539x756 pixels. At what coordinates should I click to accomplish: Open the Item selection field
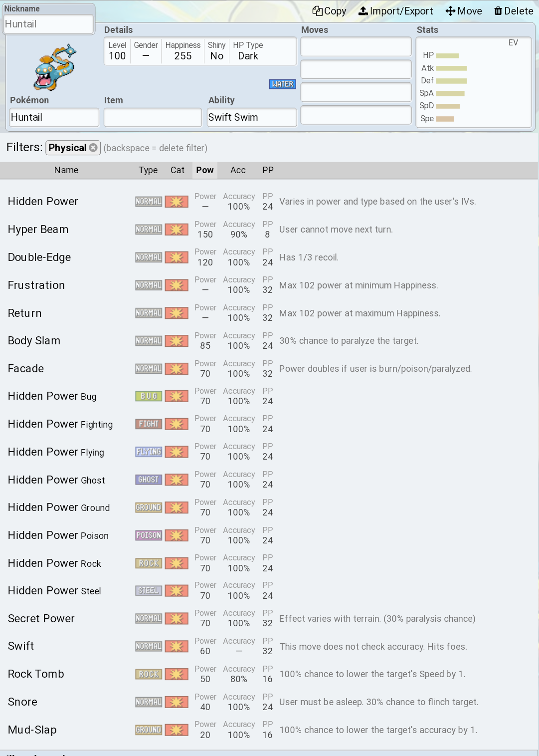[x=153, y=118]
